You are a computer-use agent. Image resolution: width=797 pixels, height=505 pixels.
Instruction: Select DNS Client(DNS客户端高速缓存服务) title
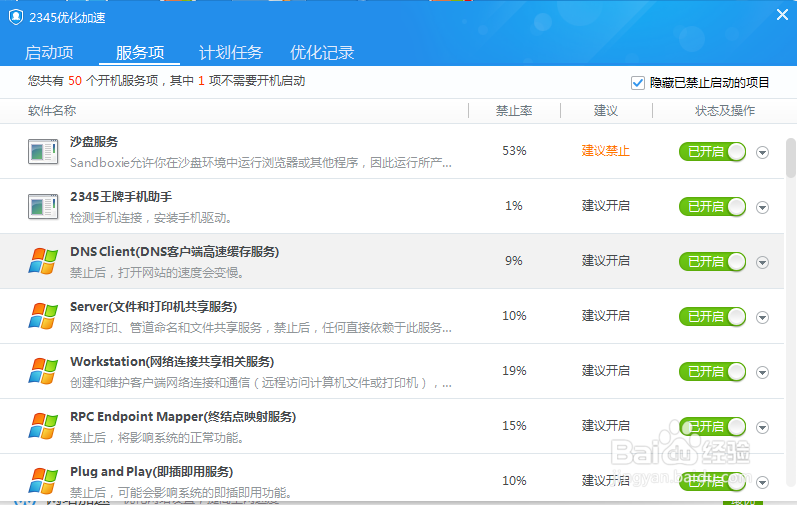coord(174,251)
